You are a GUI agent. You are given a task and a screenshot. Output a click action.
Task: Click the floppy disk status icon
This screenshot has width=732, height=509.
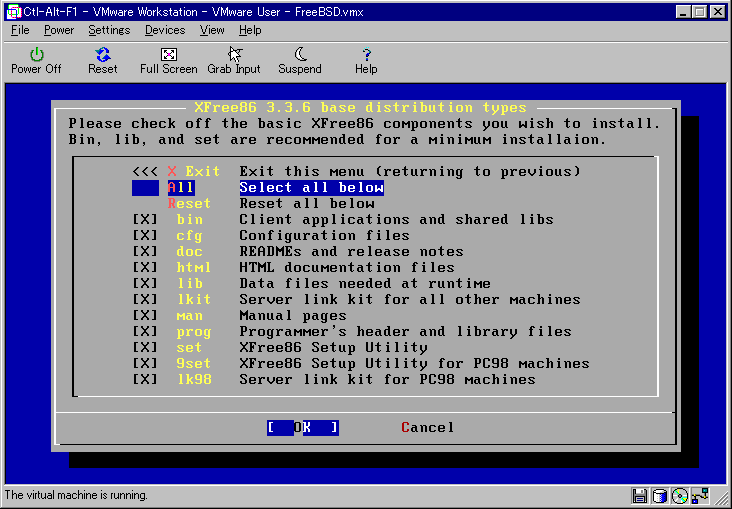click(640, 496)
